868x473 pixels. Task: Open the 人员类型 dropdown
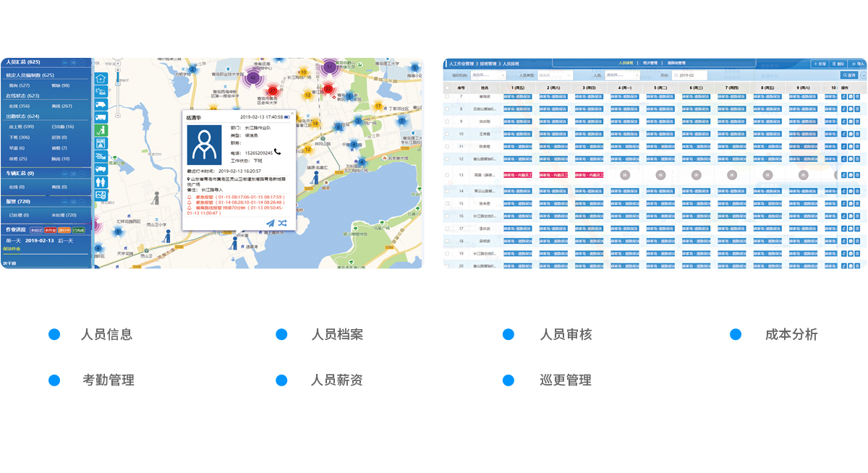(555, 74)
